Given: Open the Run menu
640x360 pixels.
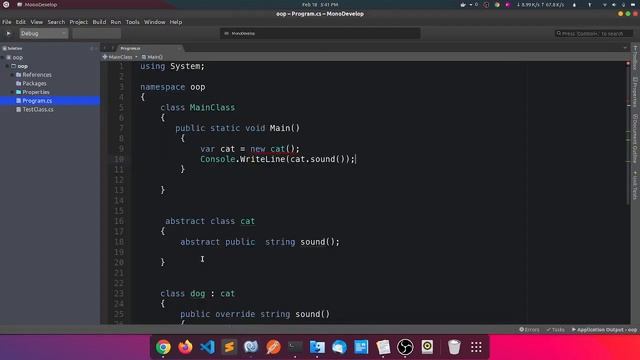Looking at the screenshot, I should pos(116,22).
